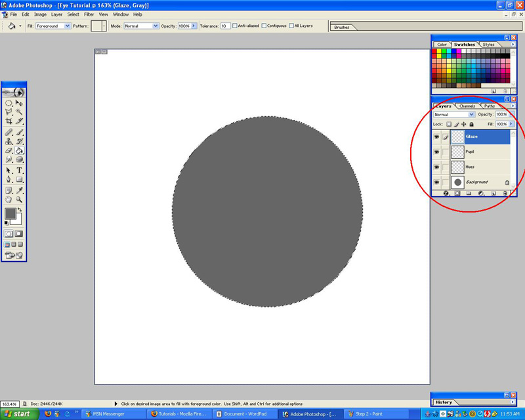
Task: Create new layer icon in Layers panel
Action: (493, 193)
